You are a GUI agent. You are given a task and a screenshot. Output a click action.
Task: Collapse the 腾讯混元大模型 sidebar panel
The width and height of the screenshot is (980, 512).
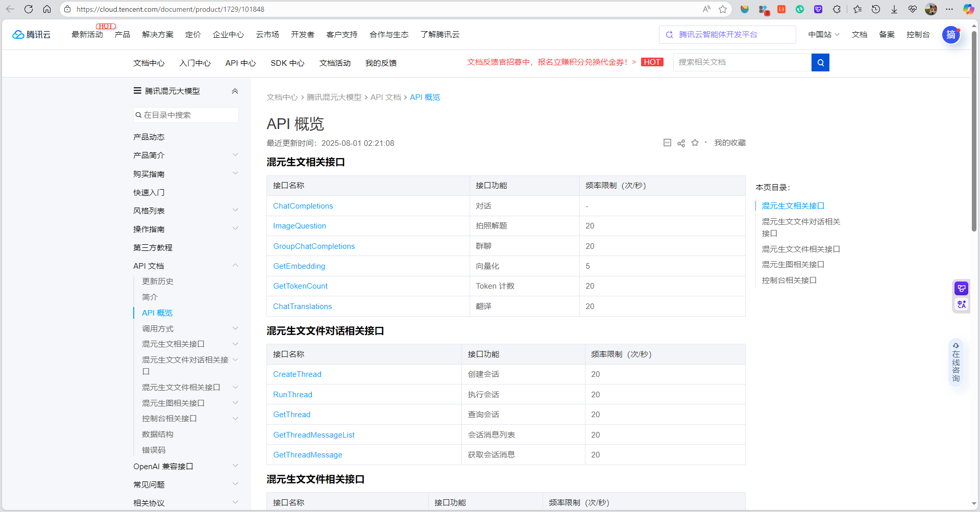[x=235, y=91]
